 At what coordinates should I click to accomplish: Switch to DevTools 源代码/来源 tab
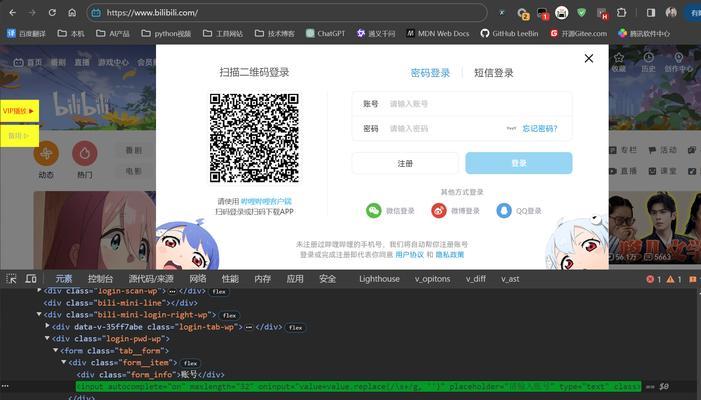tap(151, 279)
